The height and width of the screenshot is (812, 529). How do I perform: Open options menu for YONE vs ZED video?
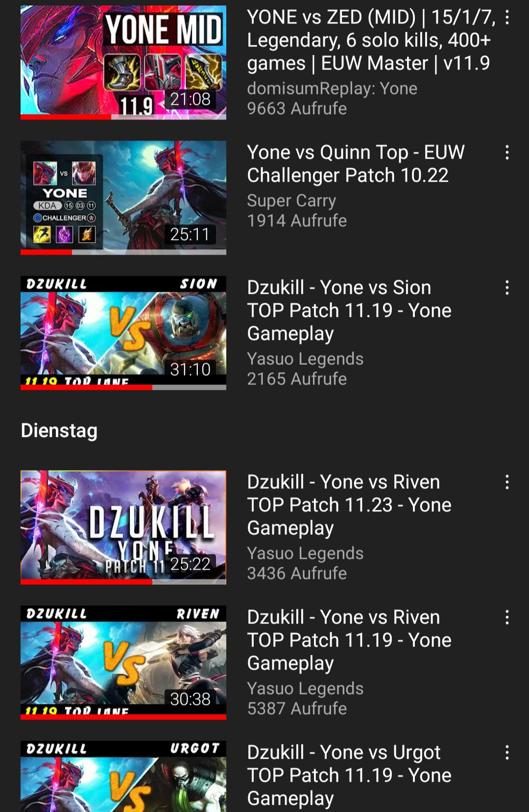point(507,18)
